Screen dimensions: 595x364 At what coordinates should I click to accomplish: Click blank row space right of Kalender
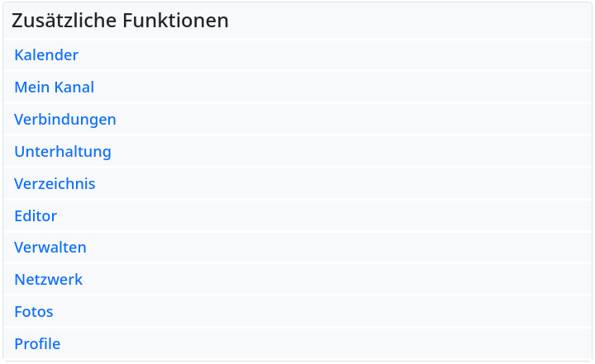[x=331, y=55]
